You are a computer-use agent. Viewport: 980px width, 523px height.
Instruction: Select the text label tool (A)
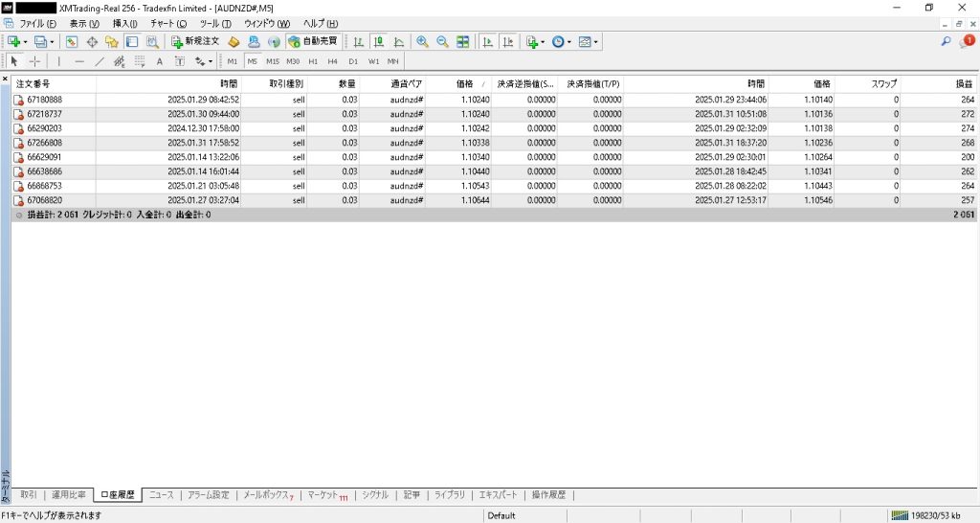click(159, 61)
